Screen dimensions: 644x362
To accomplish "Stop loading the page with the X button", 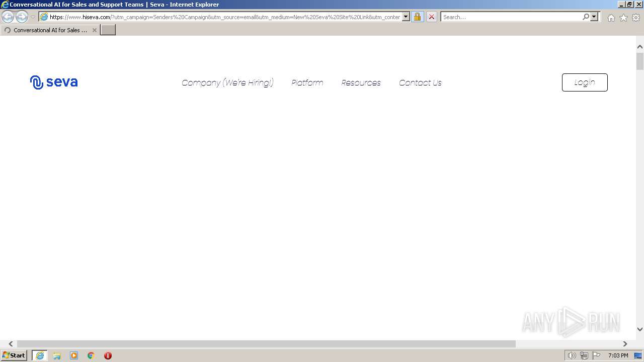I will tap(431, 17).
